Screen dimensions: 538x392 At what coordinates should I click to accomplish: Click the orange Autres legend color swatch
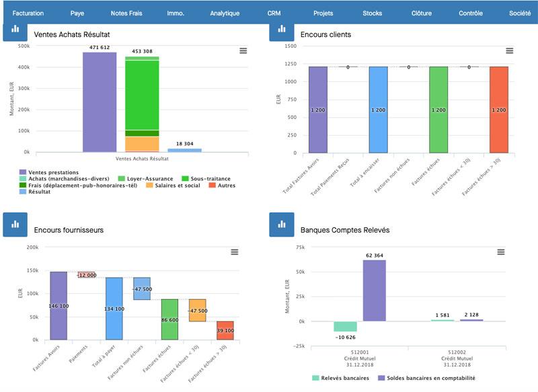click(213, 186)
